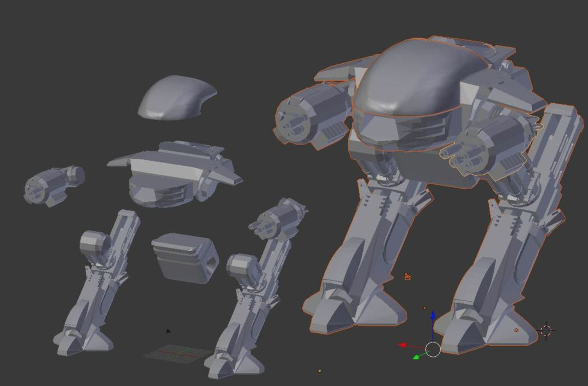This screenshot has height=386, width=588.
Task: Select the small black object above the grid
Action: tap(168, 331)
